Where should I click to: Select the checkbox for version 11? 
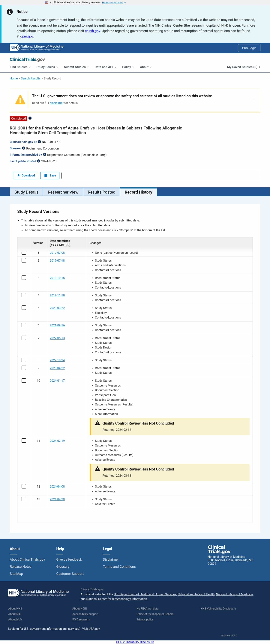click(x=24, y=441)
